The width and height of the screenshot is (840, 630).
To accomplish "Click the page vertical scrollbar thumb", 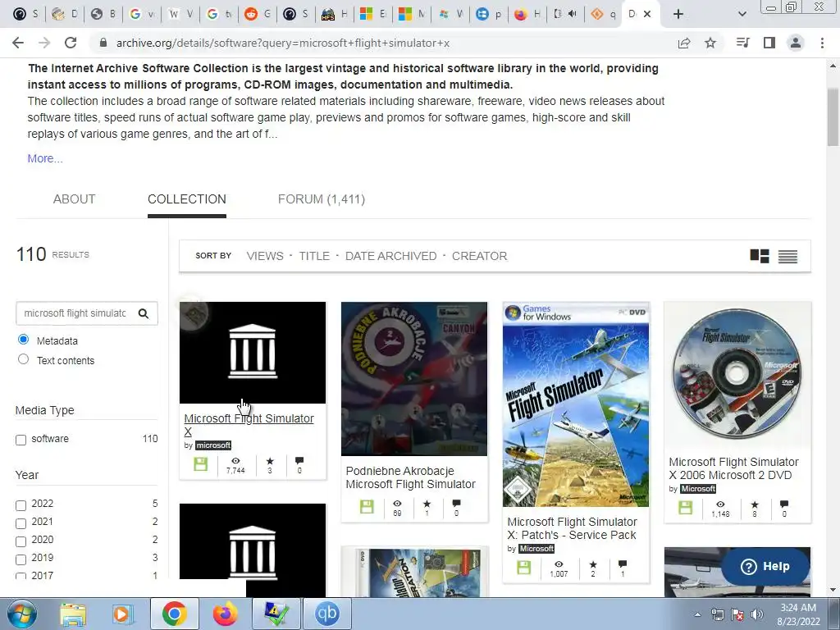I will click(x=833, y=116).
